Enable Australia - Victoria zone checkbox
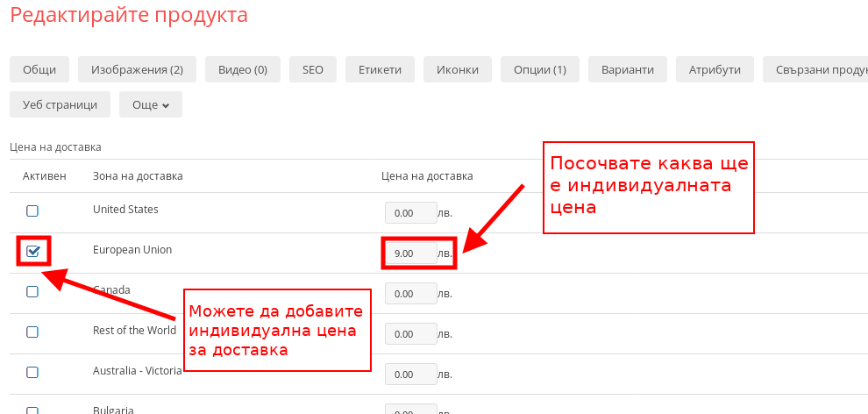 tap(32, 373)
